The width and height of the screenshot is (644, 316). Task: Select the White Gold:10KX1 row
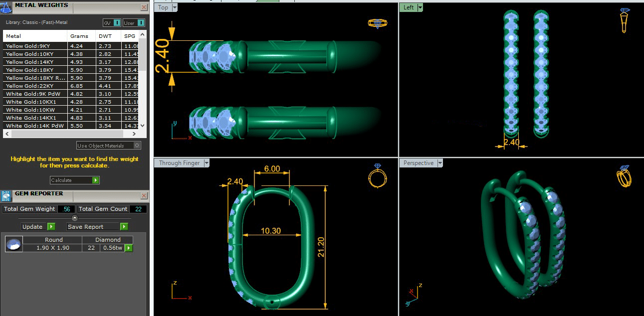point(71,102)
